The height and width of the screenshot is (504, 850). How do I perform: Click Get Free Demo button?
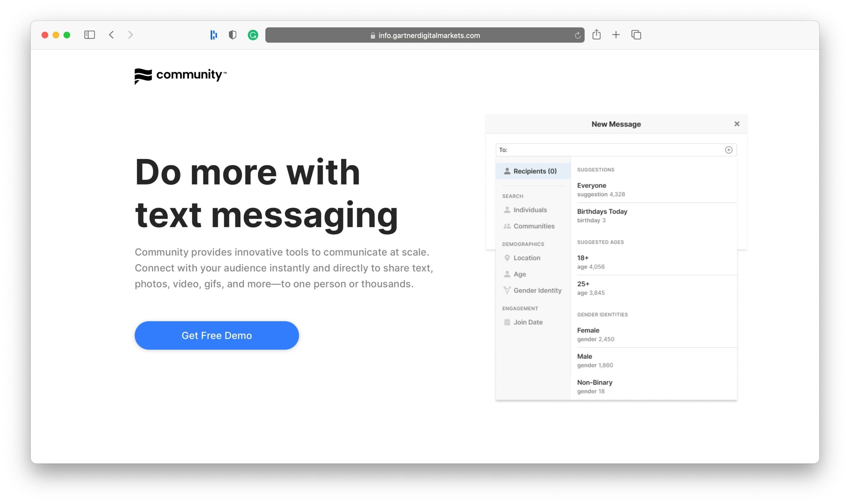tap(217, 335)
